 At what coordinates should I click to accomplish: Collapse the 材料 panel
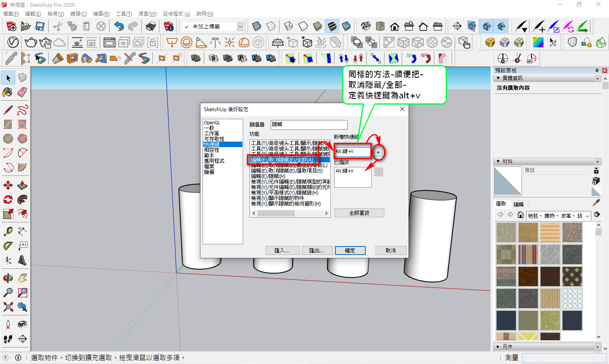(x=499, y=161)
